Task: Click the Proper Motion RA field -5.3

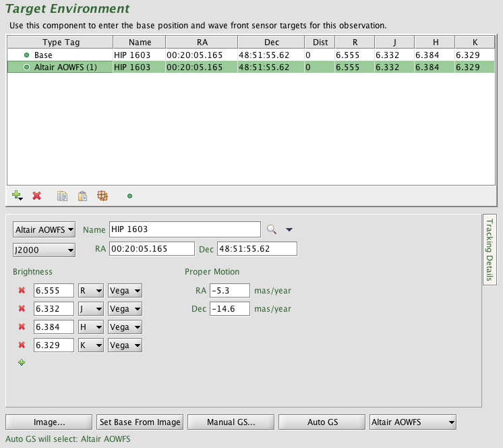Action: pos(230,290)
